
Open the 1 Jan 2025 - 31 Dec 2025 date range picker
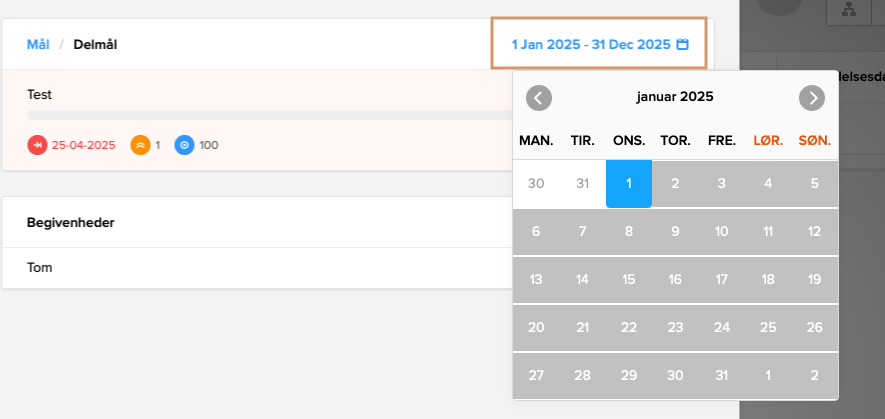[x=591, y=44]
